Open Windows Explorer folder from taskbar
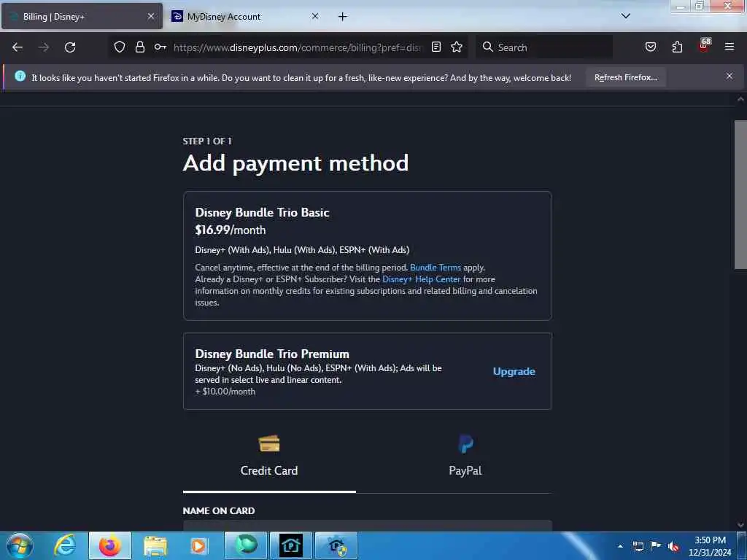Screen dimensions: 747x560 pos(155,546)
